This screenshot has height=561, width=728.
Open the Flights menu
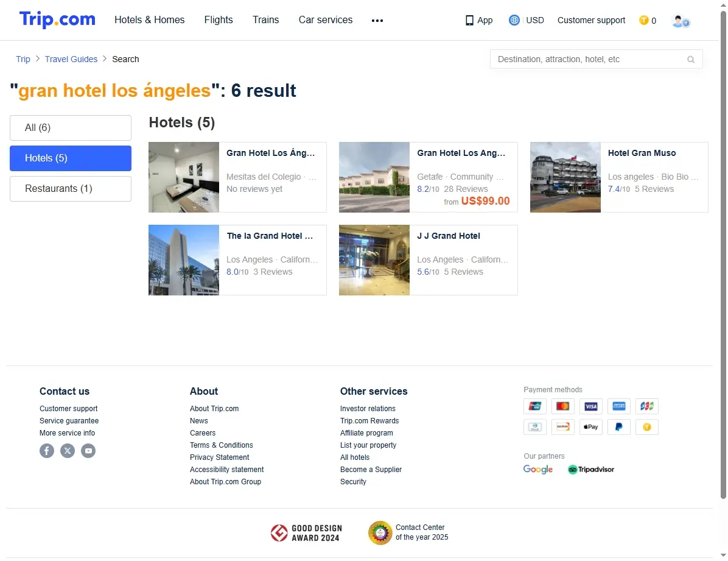tap(219, 20)
